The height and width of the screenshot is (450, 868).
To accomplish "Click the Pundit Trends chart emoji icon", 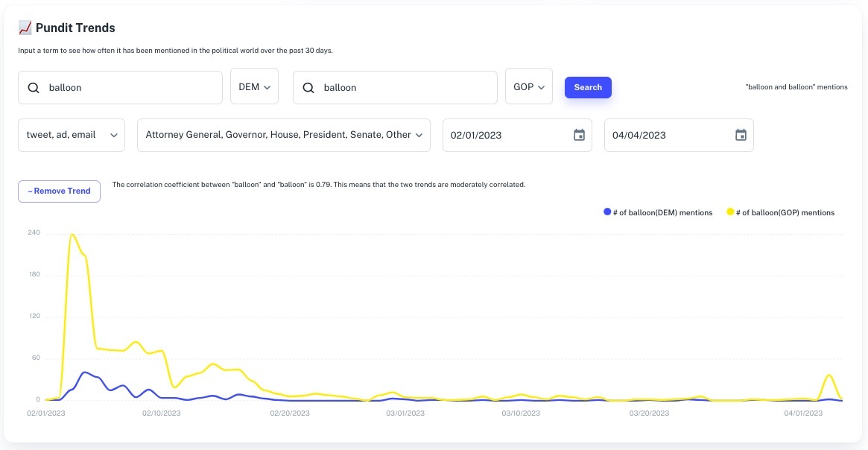I will coord(25,28).
